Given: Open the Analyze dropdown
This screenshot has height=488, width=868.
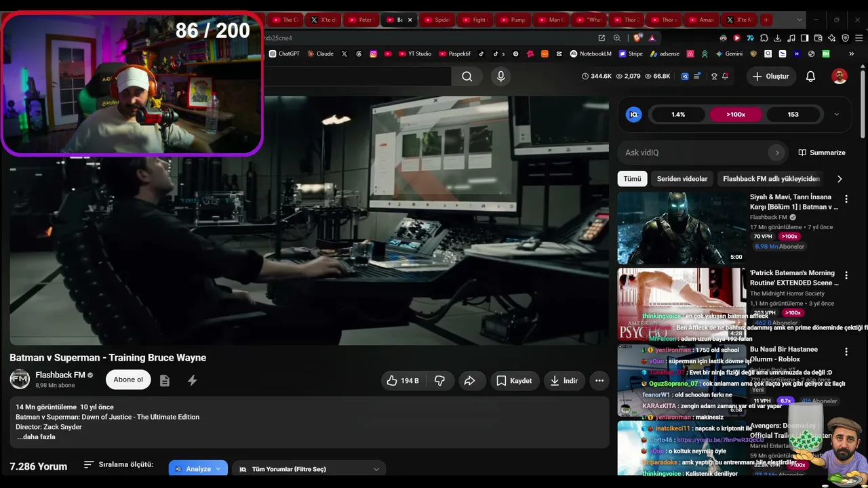Looking at the screenshot, I should (198, 468).
